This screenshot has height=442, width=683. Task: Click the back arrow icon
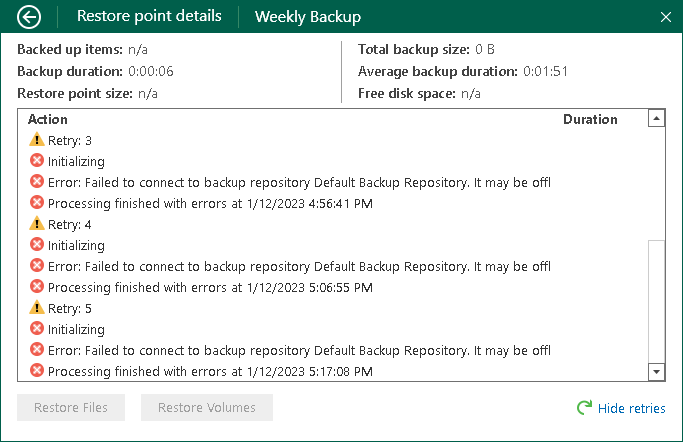30,17
